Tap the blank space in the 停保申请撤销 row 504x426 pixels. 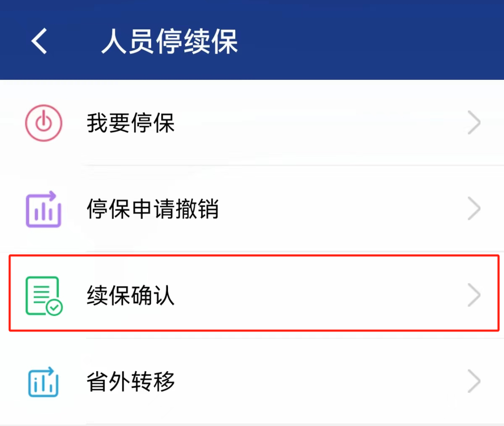[341, 210]
